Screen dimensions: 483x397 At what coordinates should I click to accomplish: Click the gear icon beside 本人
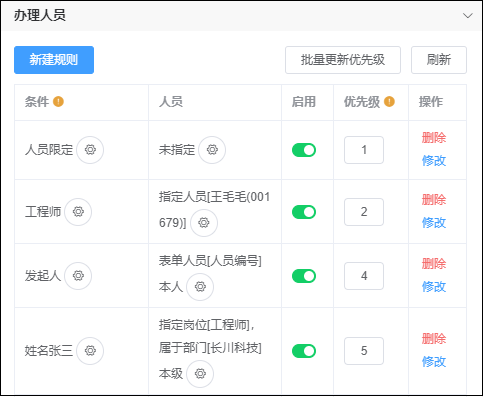point(200,287)
